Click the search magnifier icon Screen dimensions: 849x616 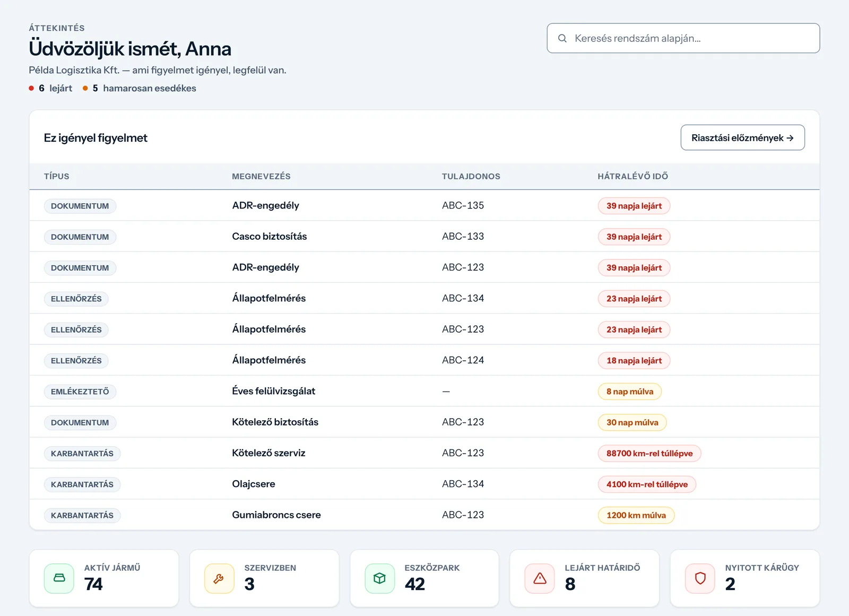[x=562, y=38]
